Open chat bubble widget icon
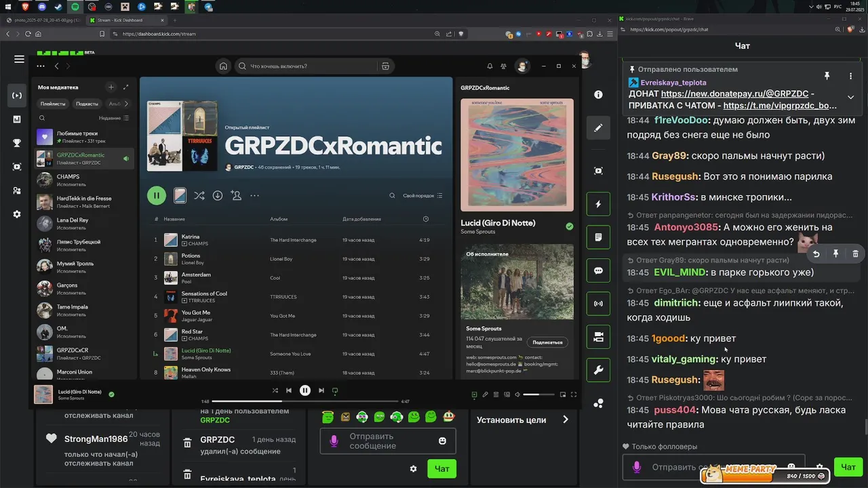The height and width of the screenshot is (488, 868). tap(598, 270)
